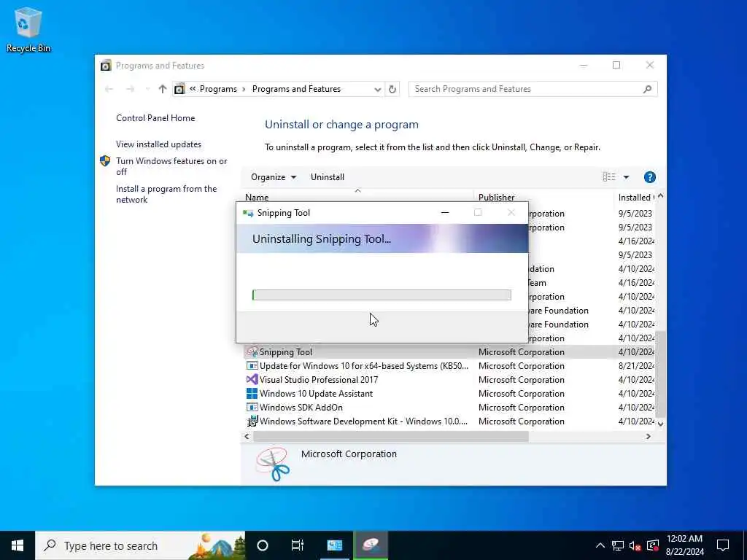Open Cortana circle on the taskbar
This screenshot has height=560, width=747.
(263, 545)
